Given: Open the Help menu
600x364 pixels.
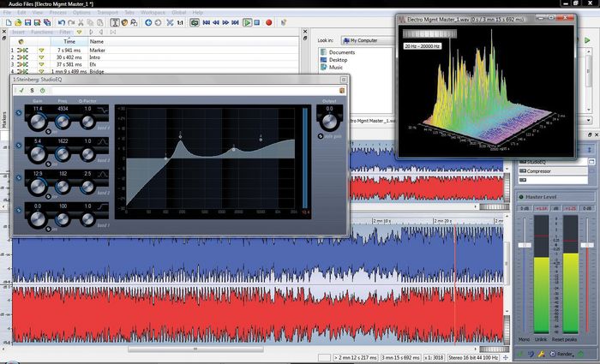Looking at the screenshot, I should (x=197, y=13).
